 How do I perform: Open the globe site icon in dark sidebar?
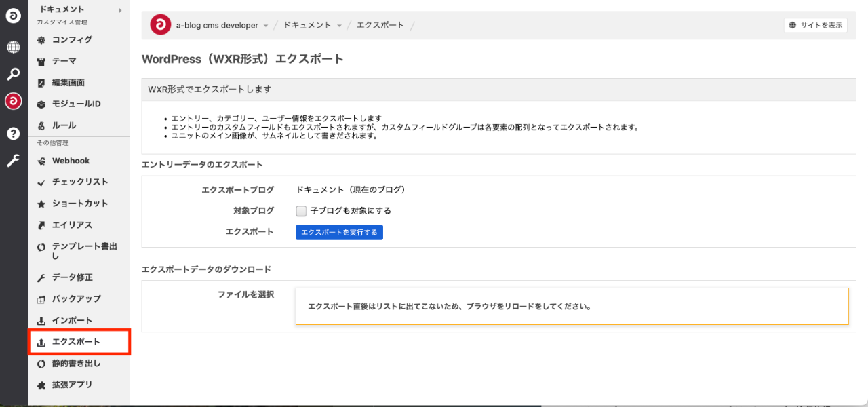[x=14, y=47]
